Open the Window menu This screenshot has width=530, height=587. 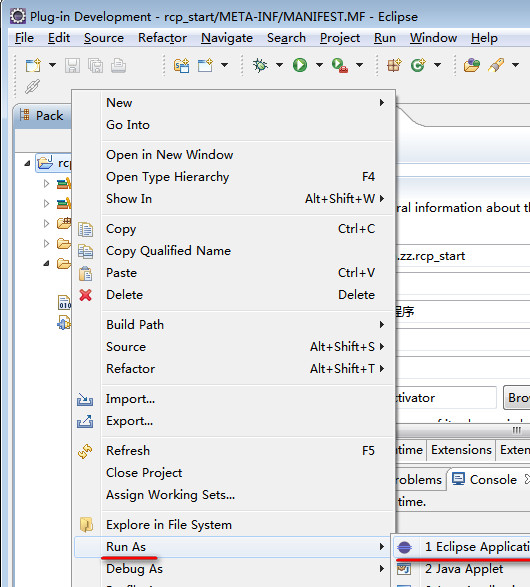coord(433,38)
